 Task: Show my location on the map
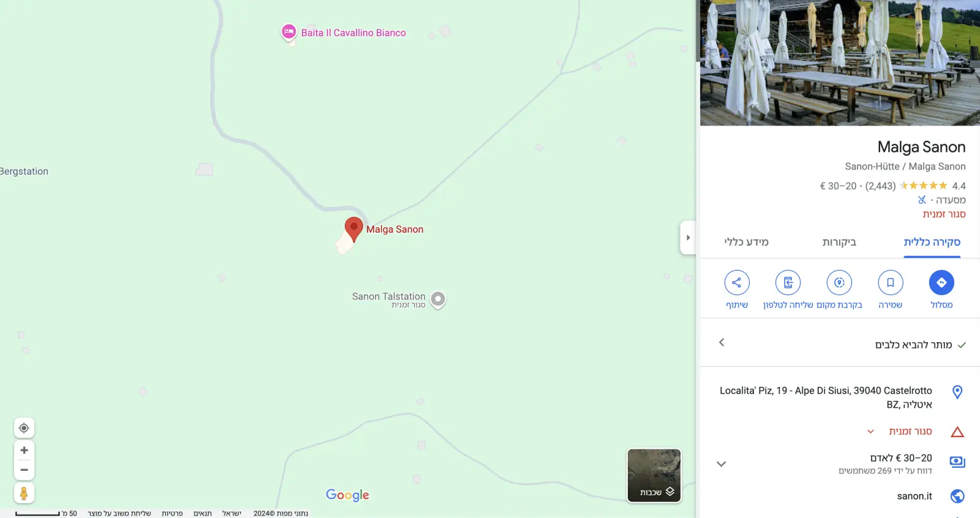[x=24, y=428]
